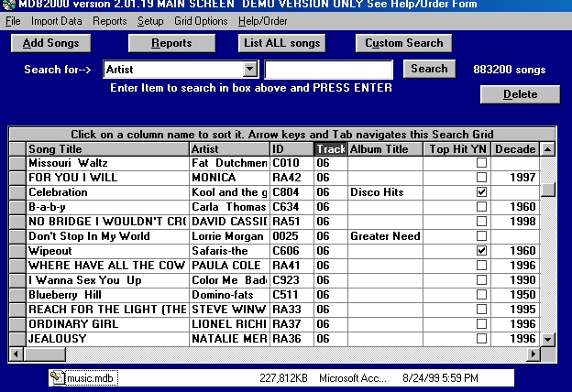Click the music.mdb file icon
This screenshot has width=572, height=392.
click(x=59, y=377)
